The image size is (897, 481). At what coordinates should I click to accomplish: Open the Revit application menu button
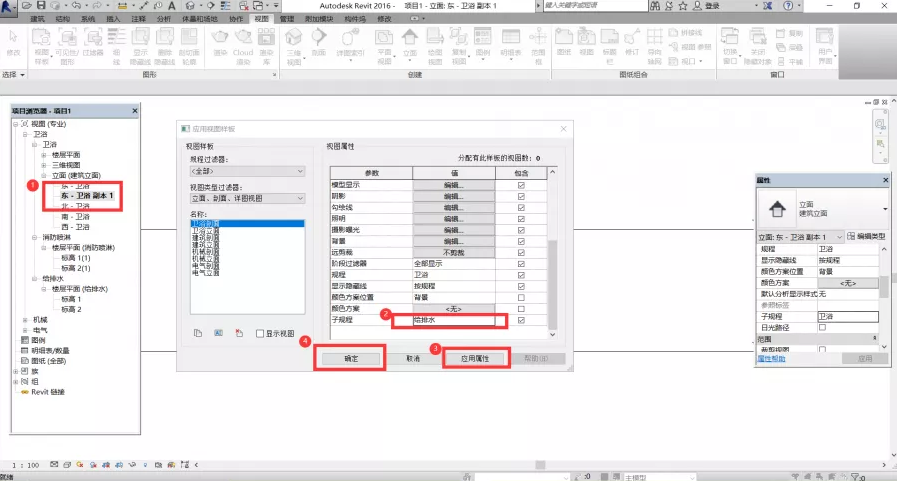click(x=7, y=6)
